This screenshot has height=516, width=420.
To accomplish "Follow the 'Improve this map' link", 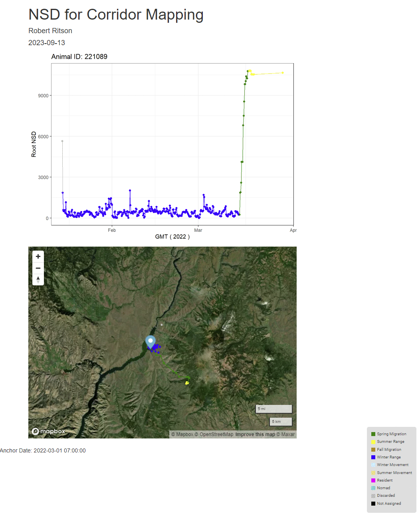I will pos(255,434).
